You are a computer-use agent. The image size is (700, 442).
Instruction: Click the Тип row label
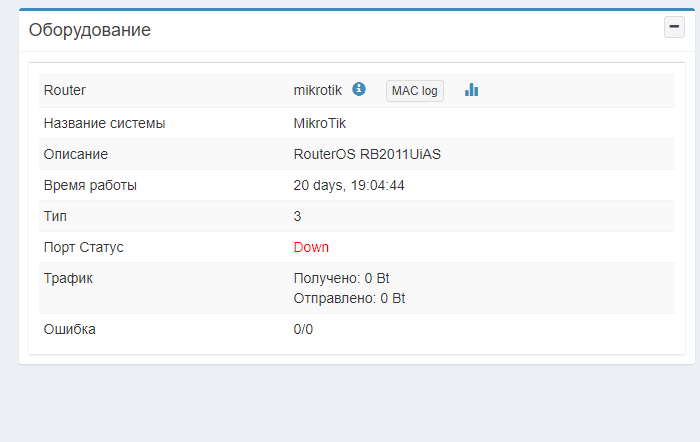[x=54, y=216]
